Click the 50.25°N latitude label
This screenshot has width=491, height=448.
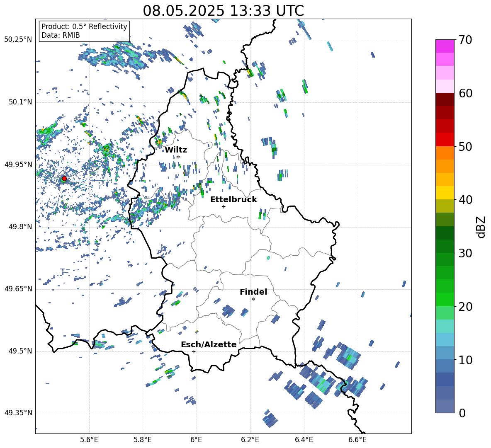[18, 40]
